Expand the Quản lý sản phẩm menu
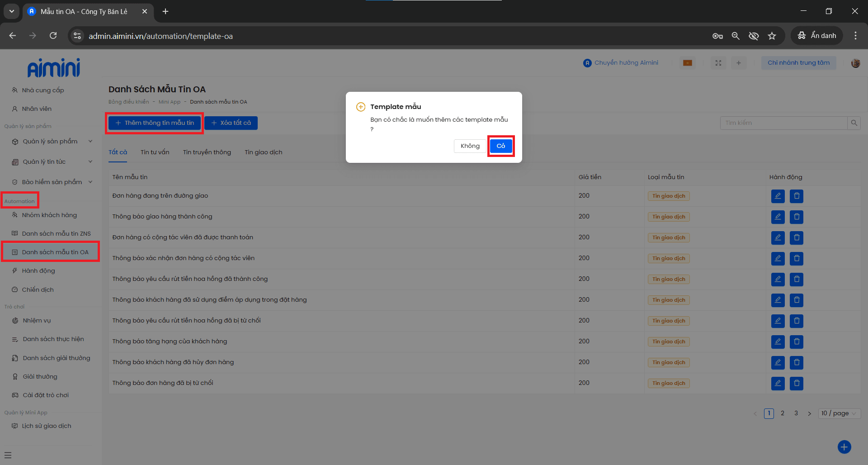This screenshot has height=465, width=868. [50, 142]
